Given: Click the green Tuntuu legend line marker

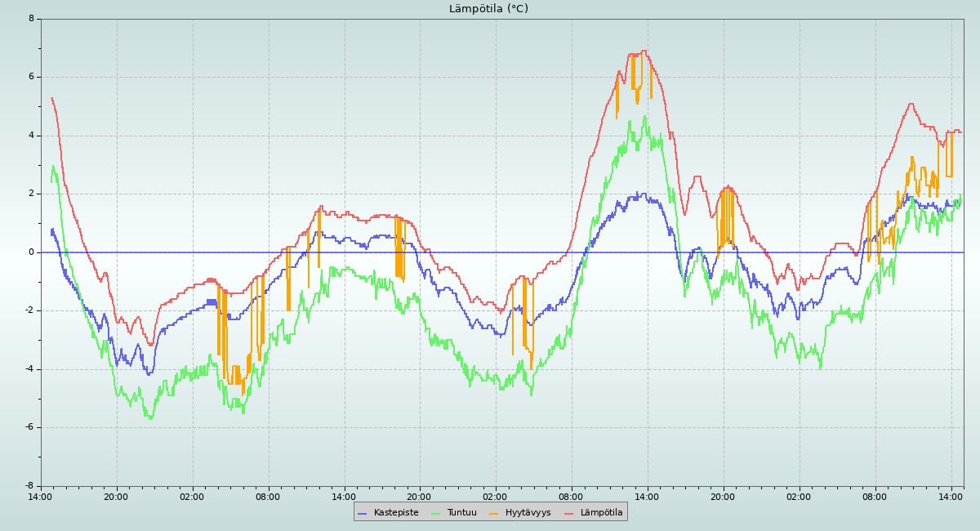Looking at the screenshot, I should coord(435,513).
